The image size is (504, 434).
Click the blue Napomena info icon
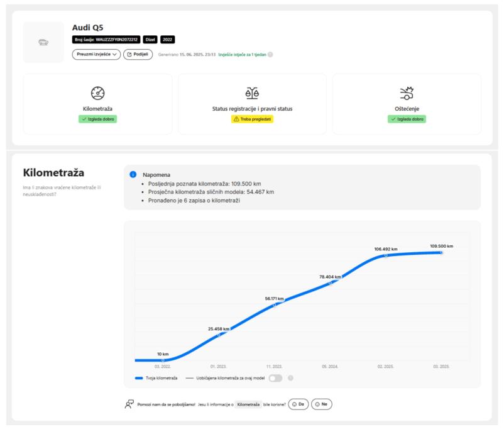point(133,174)
